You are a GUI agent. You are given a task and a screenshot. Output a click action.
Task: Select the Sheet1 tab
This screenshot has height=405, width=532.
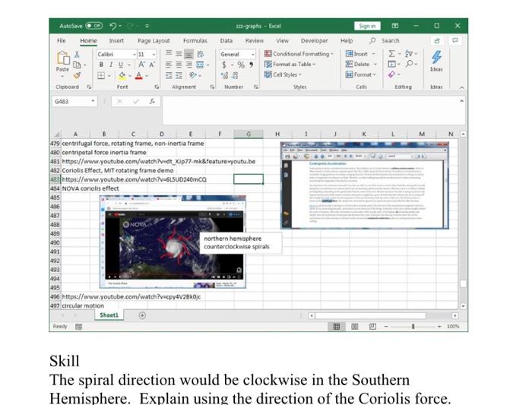pos(109,315)
